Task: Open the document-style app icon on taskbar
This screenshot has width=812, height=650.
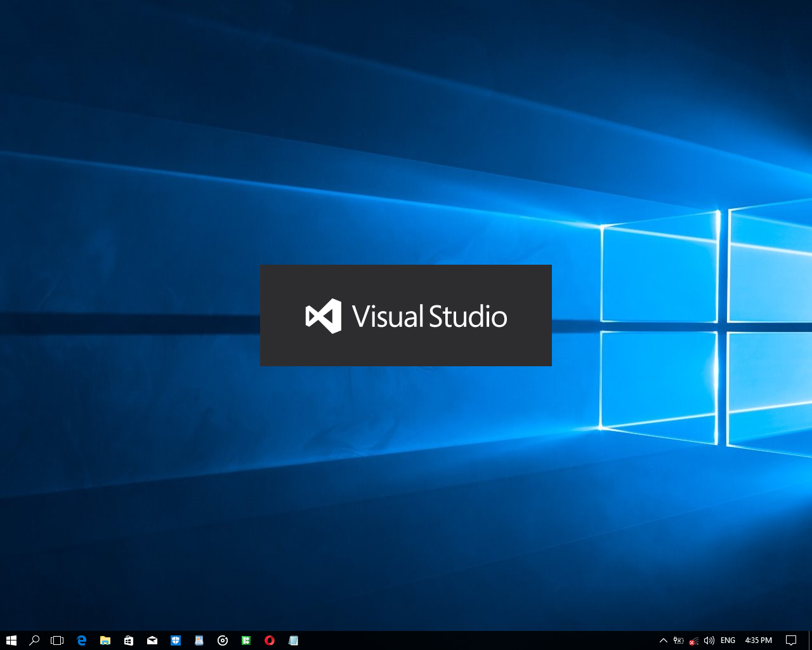Action: [199, 640]
